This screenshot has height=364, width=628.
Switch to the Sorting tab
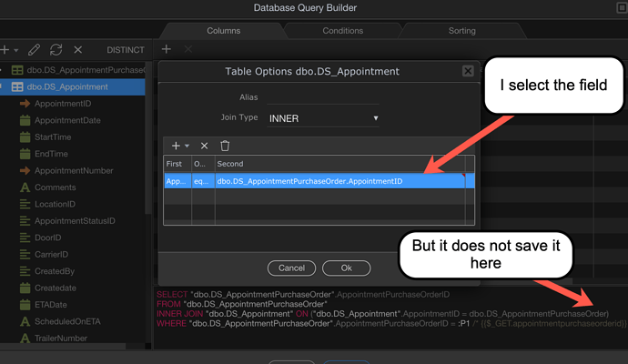[461, 31]
